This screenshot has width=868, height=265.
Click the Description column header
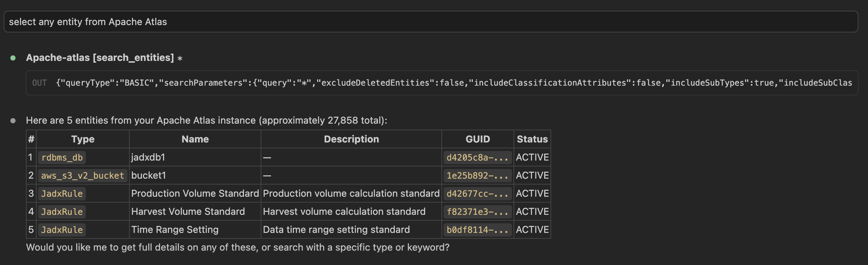tap(351, 139)
